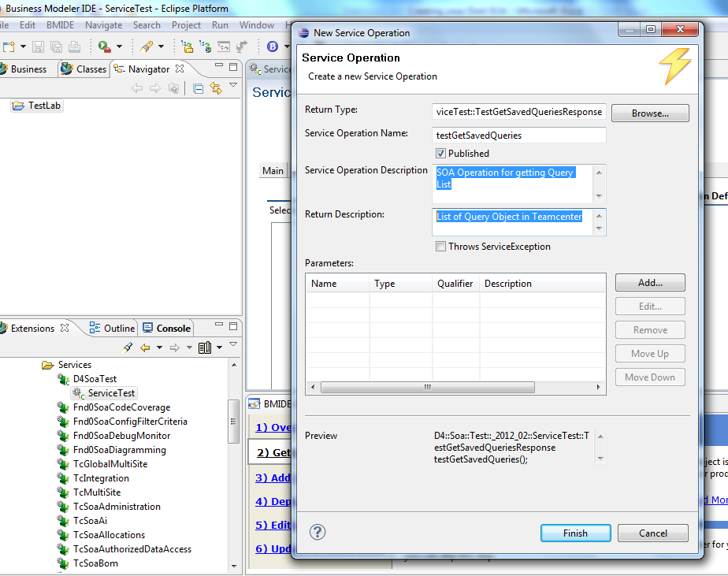This screenshot has width=728, height=576.
Task: Open the Edit menu
Action: coord(28,25)
